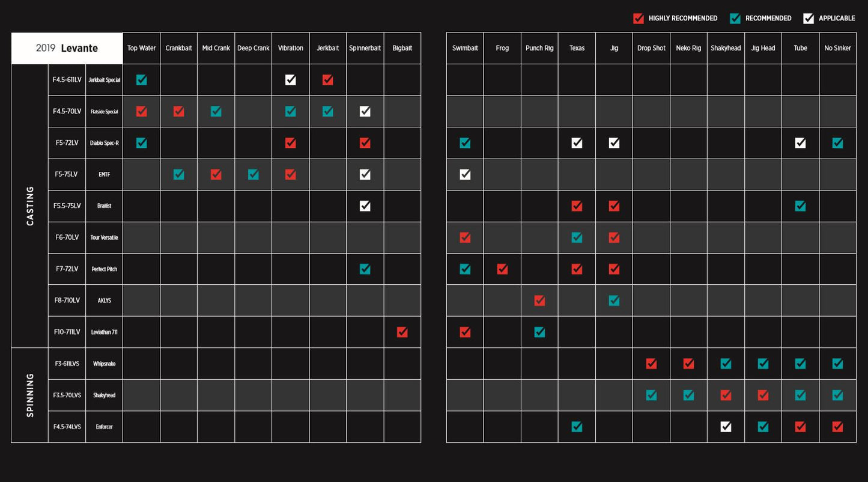Click the vertical SPINNING section label

click(30, 395)
